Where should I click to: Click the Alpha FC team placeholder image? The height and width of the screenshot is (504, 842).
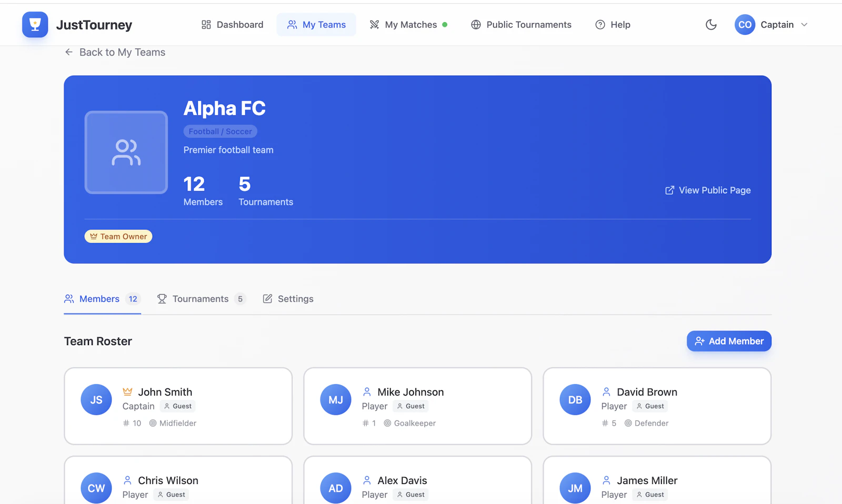click(x=126, y=153)
